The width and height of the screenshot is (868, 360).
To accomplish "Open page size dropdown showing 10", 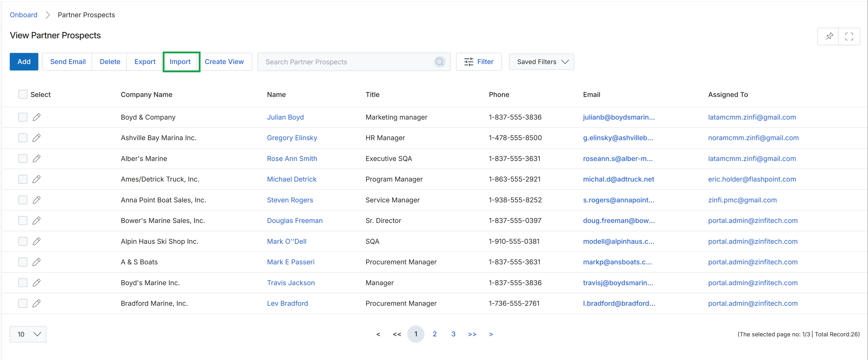I will click(28, 334).
